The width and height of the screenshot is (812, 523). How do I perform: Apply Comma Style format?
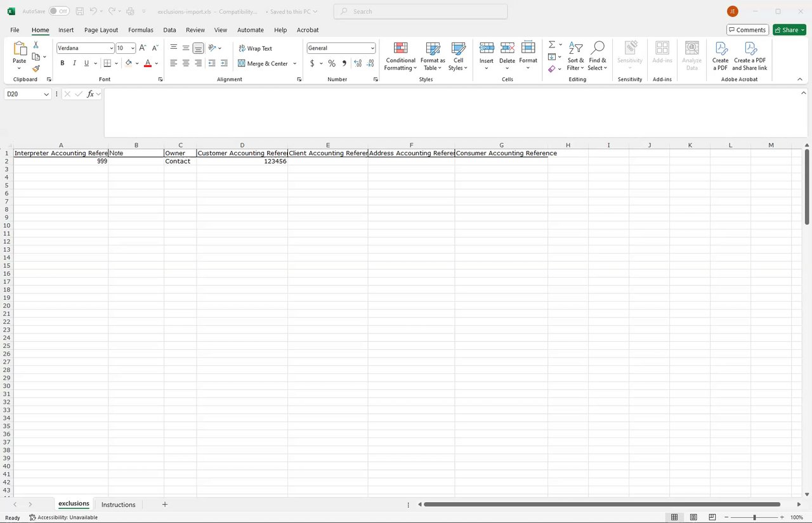tap(344, 63)
